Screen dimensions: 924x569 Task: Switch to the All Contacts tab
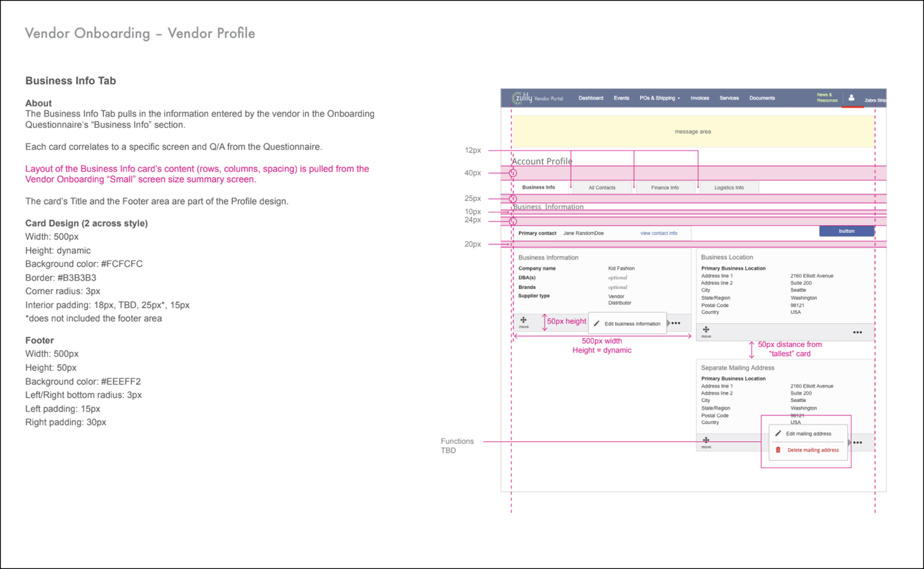pos(602,187)
